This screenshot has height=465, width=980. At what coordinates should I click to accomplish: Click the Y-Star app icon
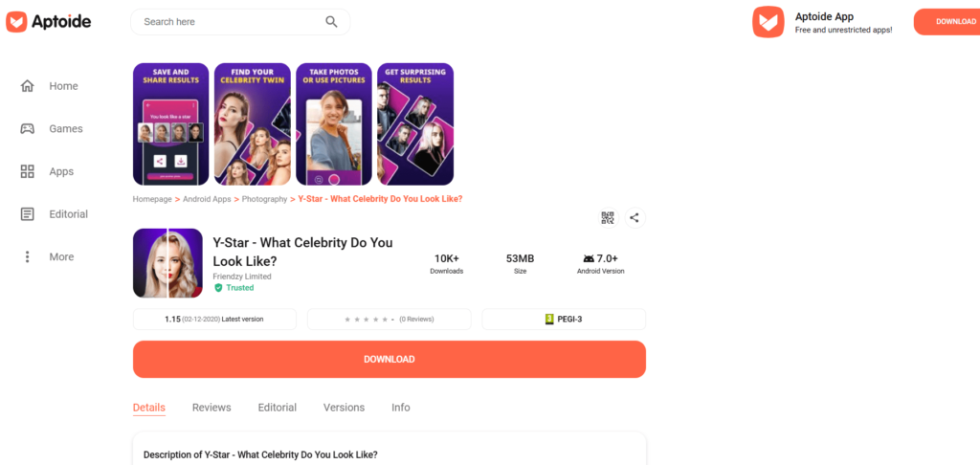(167, 263)
